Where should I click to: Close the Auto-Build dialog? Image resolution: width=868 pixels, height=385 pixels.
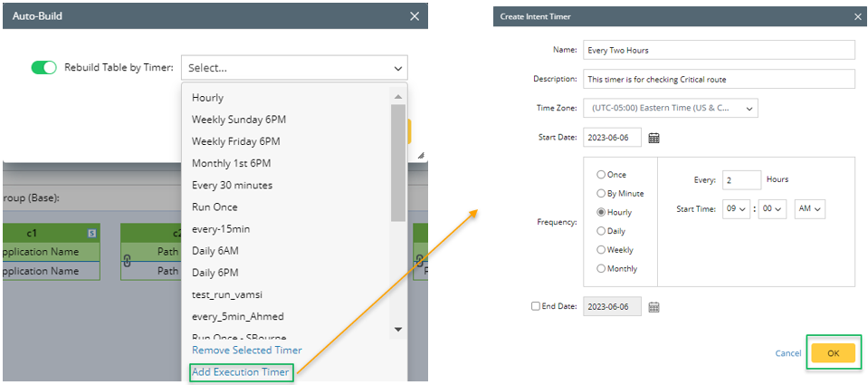[415, 16]
